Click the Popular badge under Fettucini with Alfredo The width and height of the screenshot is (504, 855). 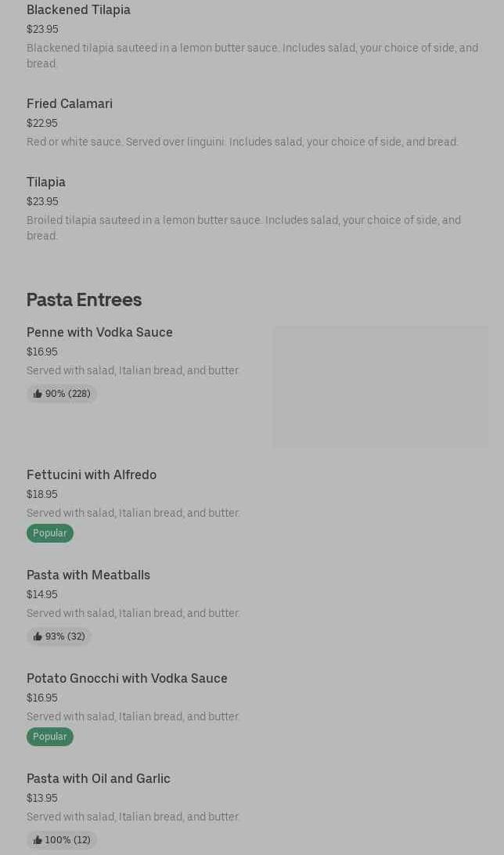[49, 533]
